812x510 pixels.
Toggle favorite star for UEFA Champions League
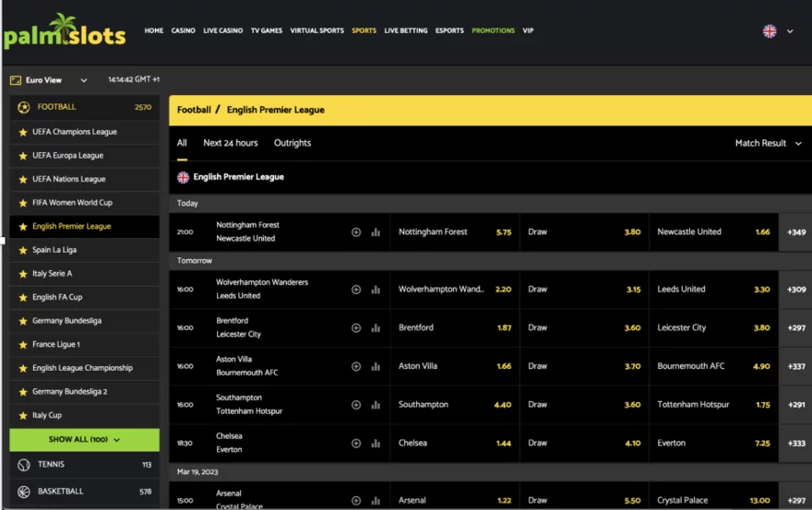(x=23, y=132)
